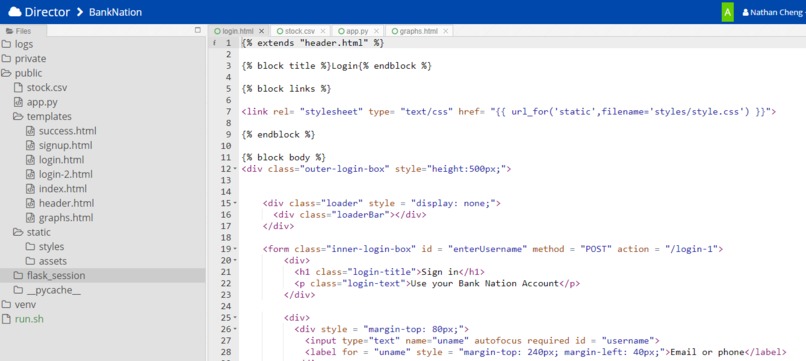Viewport: 806px width, 361px height.
Task: Click the logs folder icon
Action: pos(6,44)
